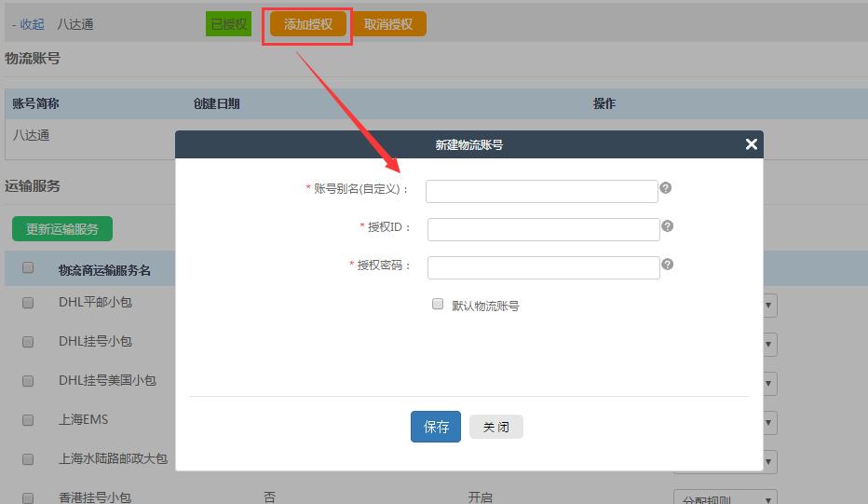
Task: Click 否 value in 香港挂号小包 row
Action: (x=269, y=497)
